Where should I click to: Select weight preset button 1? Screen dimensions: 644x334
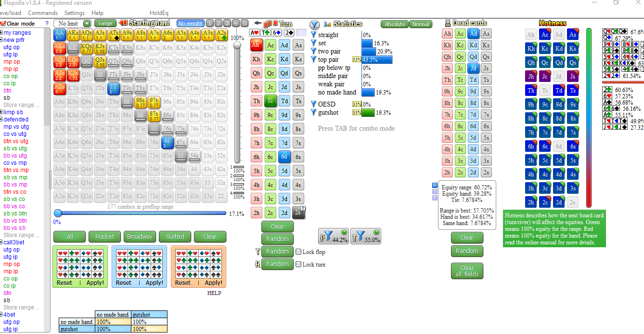tap(210, 23)
